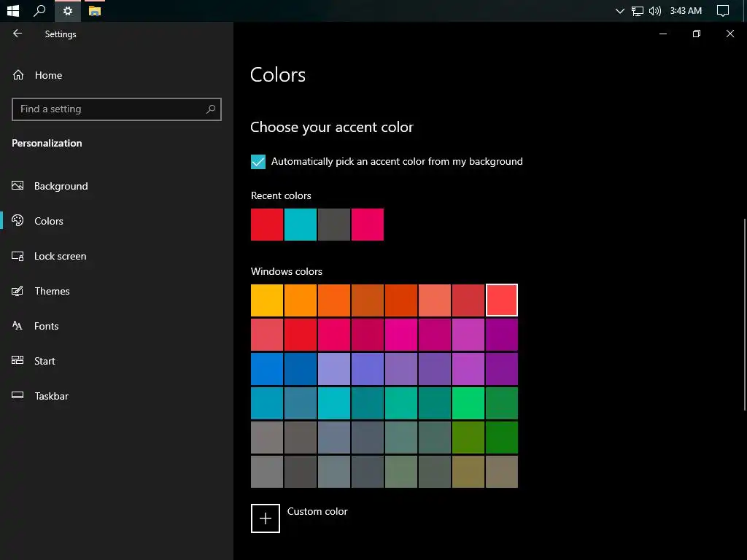The image size is (747, 560).
Task: Open Lock screen settings
Action: [x=60, y=256]
